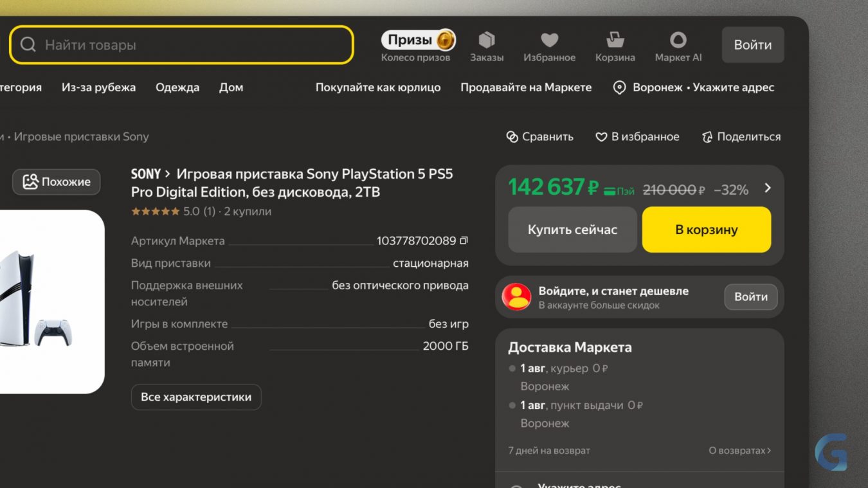868x488 pixels.
Task: Click article number 103778702089
Action: coord(416,241)
